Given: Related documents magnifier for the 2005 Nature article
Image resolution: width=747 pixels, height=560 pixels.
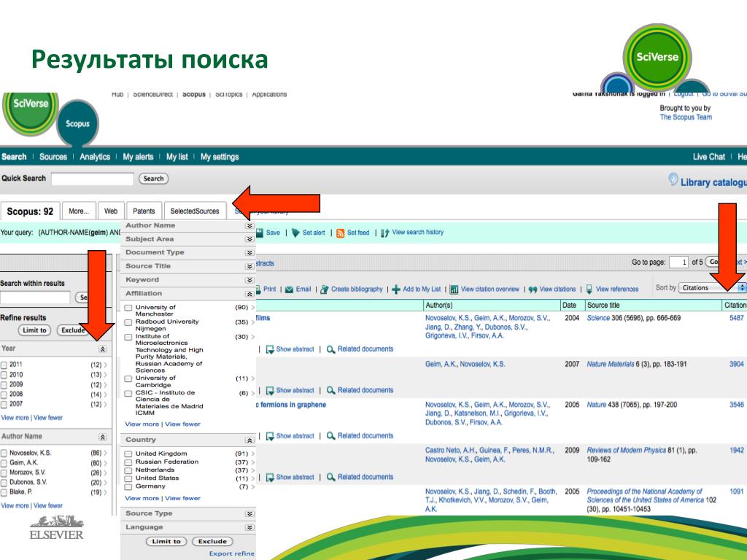Looking at the screenshot, I should (330, 436).
